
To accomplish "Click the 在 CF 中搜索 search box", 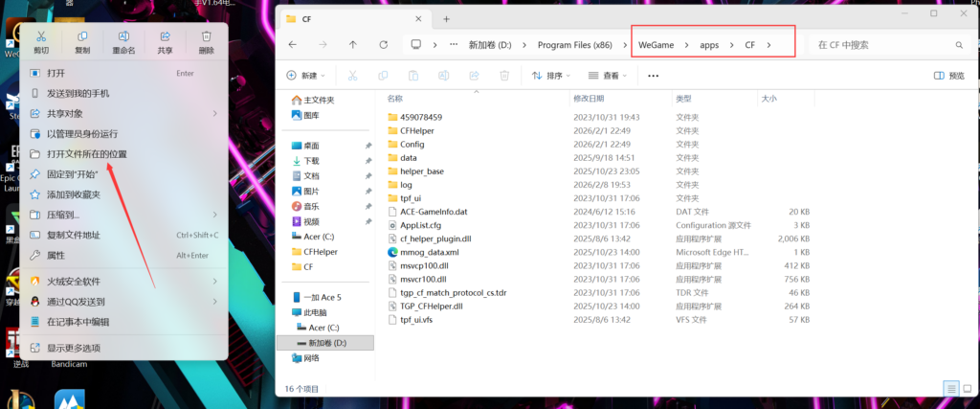I will click(890, 45).
